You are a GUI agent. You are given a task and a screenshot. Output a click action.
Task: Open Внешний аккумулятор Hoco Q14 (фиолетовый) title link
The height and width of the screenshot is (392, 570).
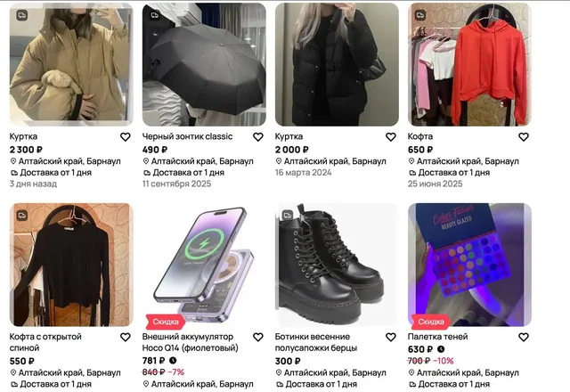point(190,342)
